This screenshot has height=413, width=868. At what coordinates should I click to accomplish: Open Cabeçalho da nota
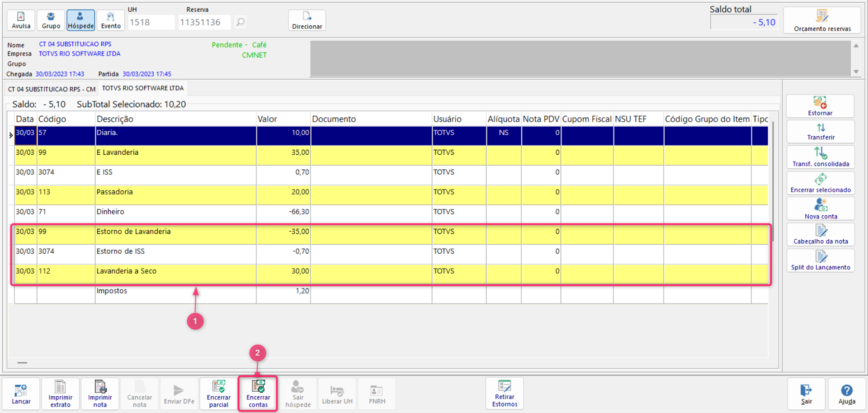(x=821, y=234)
